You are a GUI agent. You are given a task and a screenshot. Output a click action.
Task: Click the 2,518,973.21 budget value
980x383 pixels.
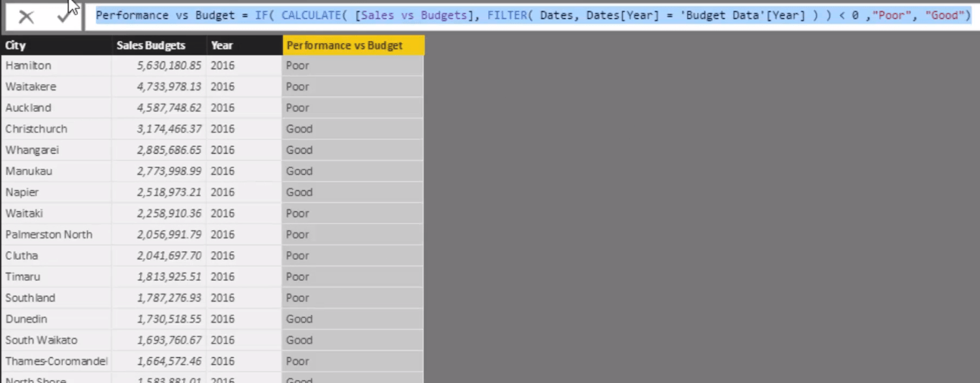pyautogui.click(x=170, y=193)
